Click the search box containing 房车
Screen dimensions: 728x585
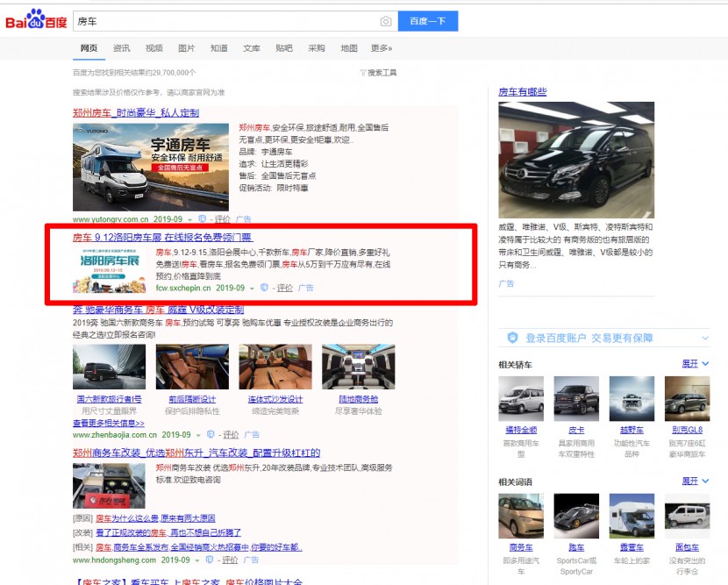point(224,21)
